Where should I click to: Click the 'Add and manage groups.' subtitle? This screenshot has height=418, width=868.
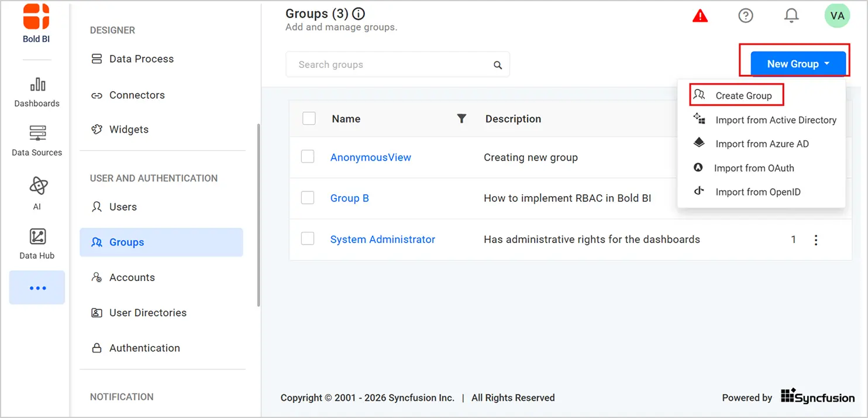point(341,28)
